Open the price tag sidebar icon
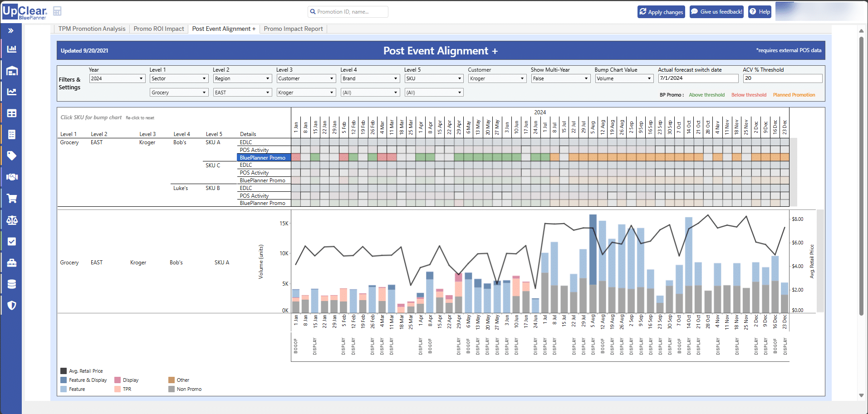This screenshot has height=414, width=868. point(12,156)
